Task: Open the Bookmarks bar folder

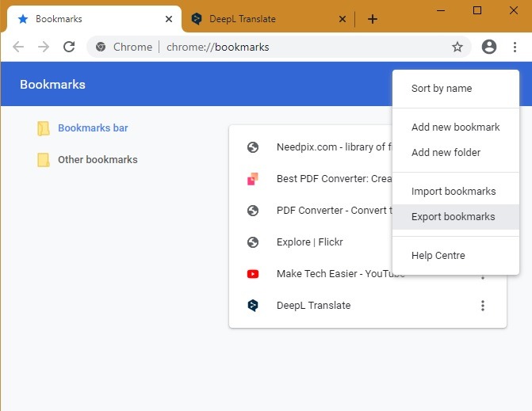Action: 93,128
